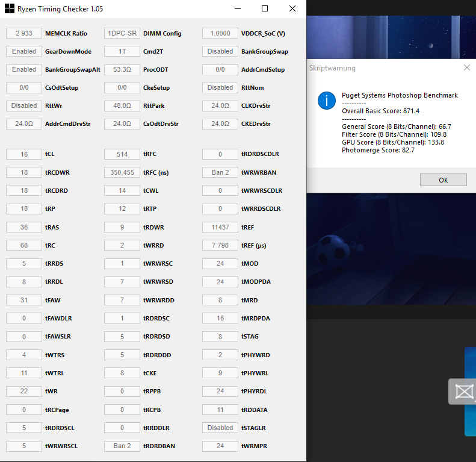Click the tRDWR value field 9
This screenshot has width=476, height=462.
pyautogui.click(x=122, y=227)
